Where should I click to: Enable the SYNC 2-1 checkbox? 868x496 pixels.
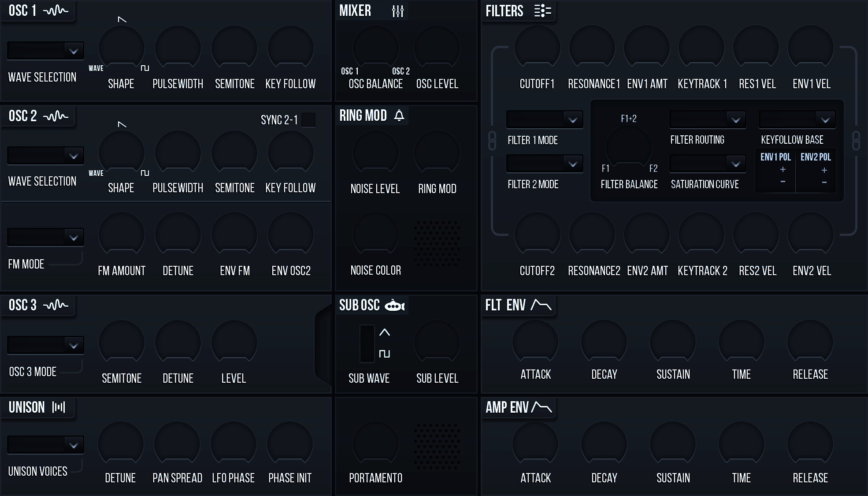[x=308, y=120]
